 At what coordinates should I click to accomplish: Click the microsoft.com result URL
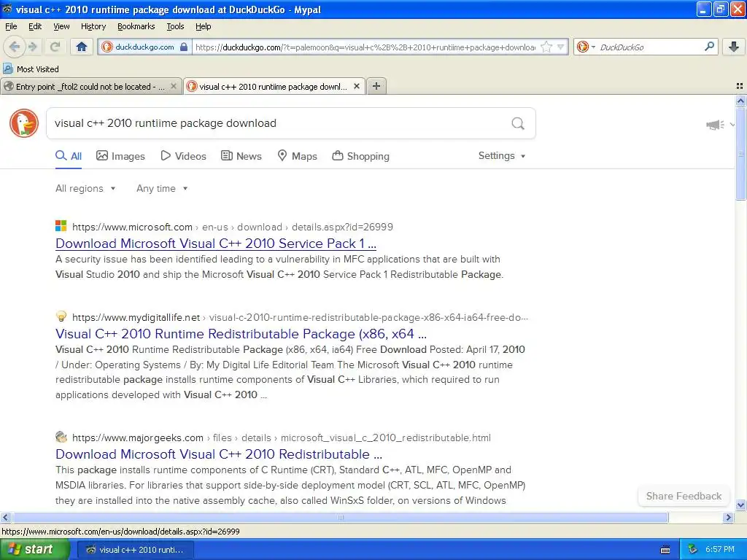pos(233,227)
